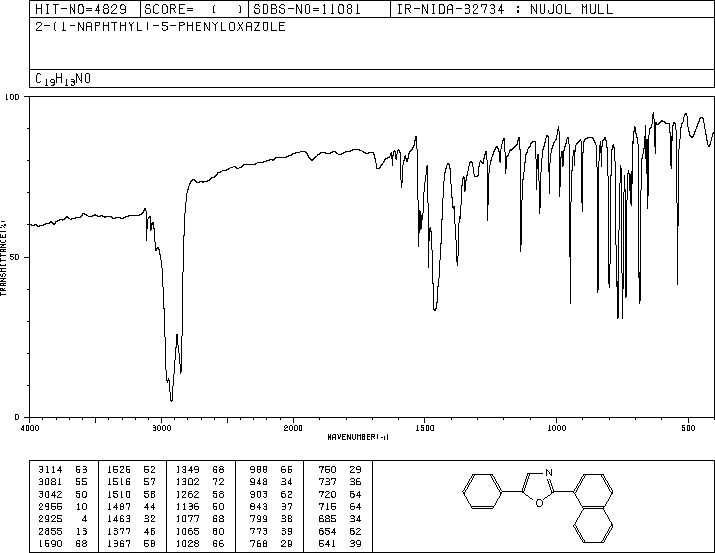
Task: Select peak table entry 1262
Action: click(200, 494)
